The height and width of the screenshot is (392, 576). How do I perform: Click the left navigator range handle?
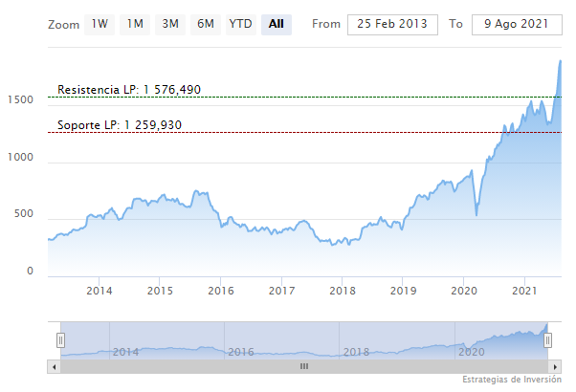tap(60, 340)
